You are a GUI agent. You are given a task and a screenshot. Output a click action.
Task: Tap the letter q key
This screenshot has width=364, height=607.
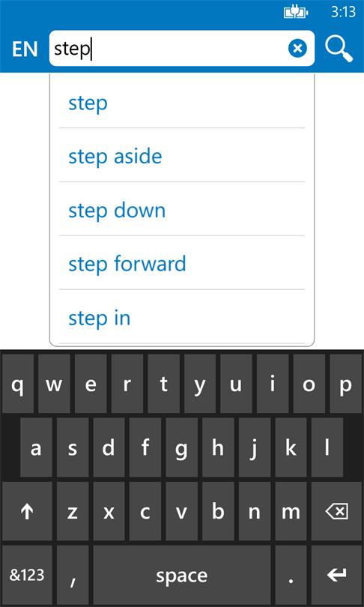pos(18,384)
